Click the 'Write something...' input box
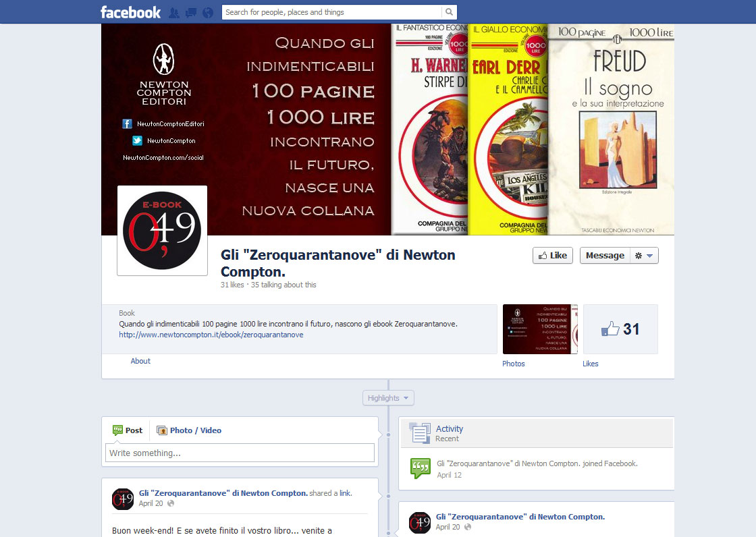This screenshot has height=537, width=756. [240, 453]
